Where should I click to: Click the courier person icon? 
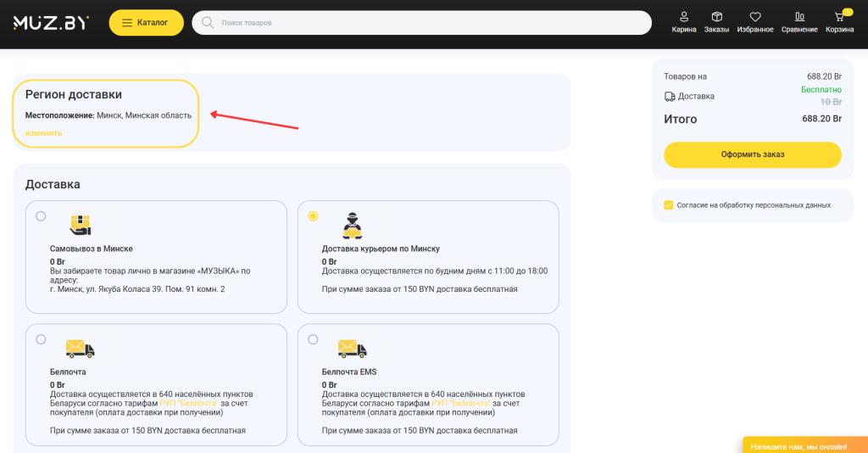point(352,226)
